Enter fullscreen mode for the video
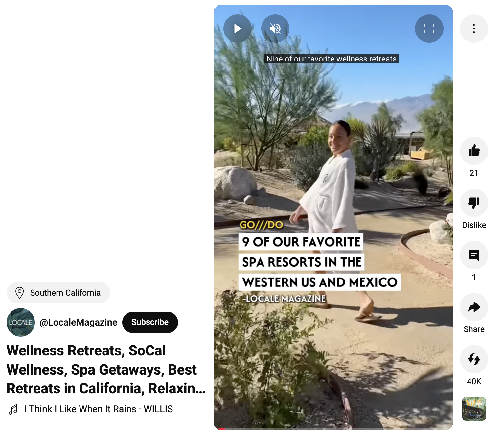504x436 pixels. [429, 29]
